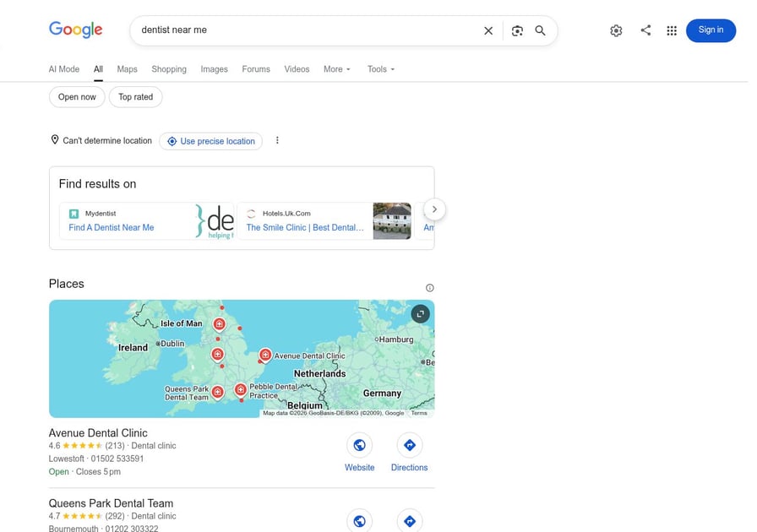757x532 pixels.
Task: Open The Smile Clinic Best Dental link
Action: [x=305, y=227]
